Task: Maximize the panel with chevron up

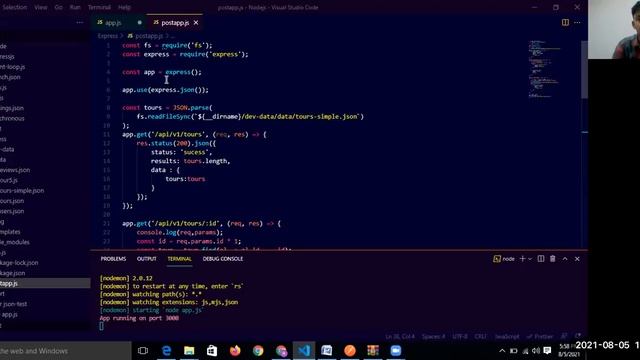Action: point(565,259)
